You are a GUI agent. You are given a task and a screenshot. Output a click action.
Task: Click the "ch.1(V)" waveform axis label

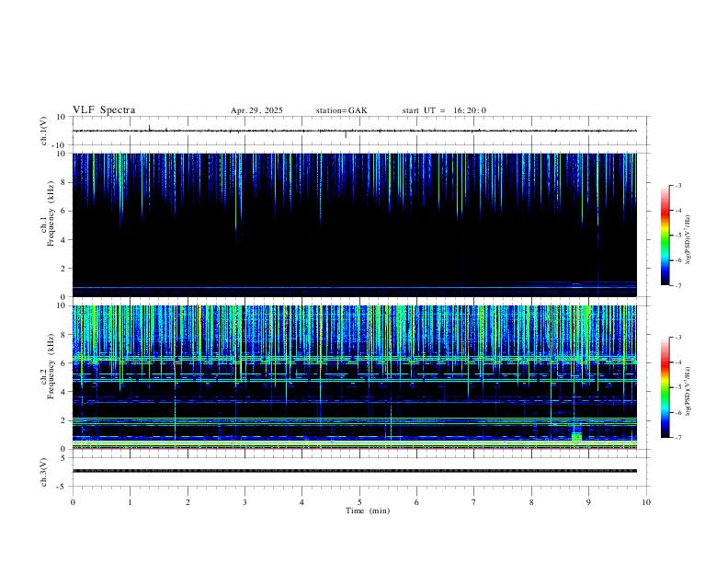(44, 131)
